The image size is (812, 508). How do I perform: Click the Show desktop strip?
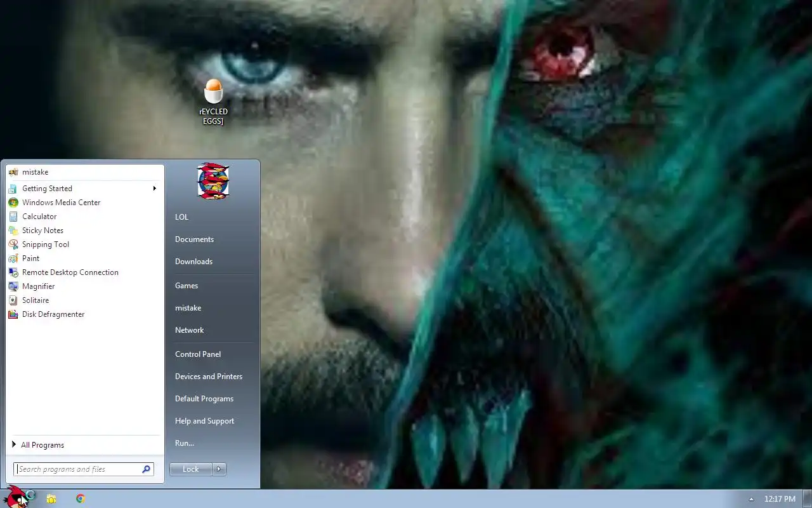tap(808, 499)
